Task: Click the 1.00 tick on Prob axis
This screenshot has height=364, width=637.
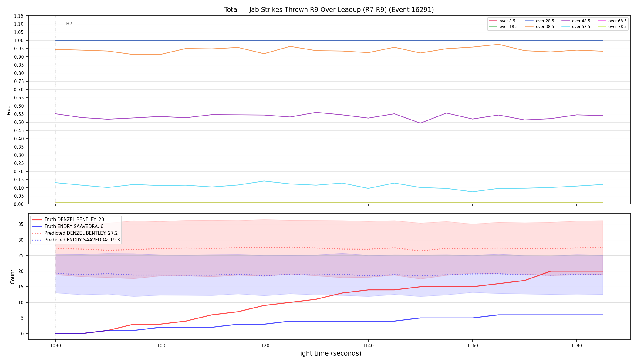Action: coord(19,40)
